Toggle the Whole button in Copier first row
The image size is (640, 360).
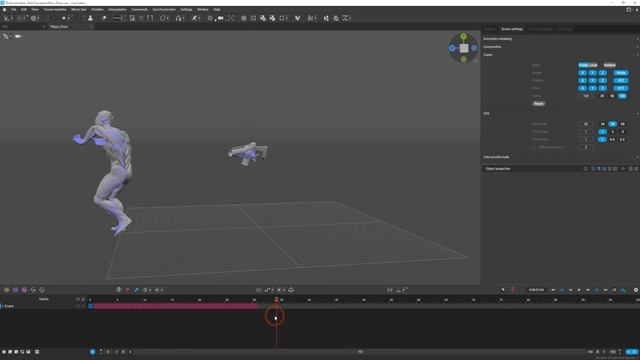[621, 73]
